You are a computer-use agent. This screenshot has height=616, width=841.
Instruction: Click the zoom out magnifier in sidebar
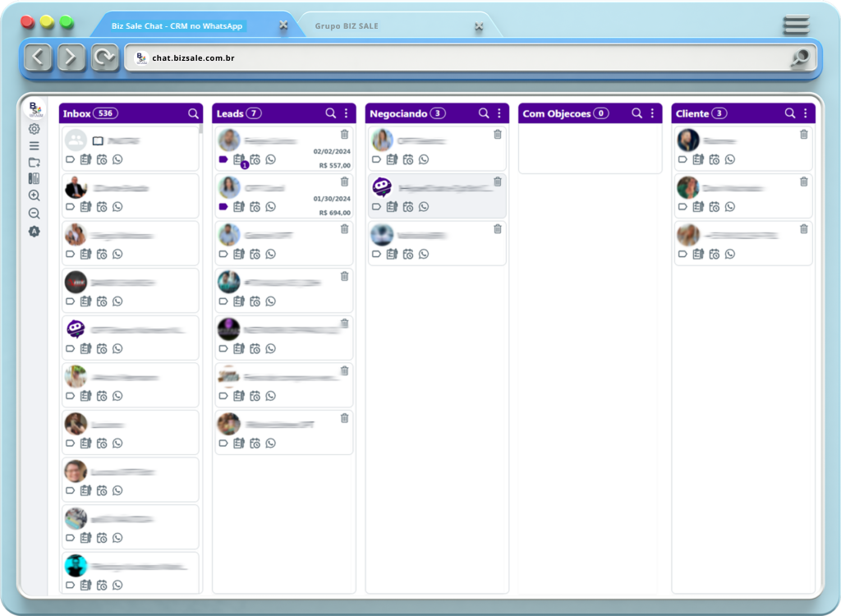(34, 214)
